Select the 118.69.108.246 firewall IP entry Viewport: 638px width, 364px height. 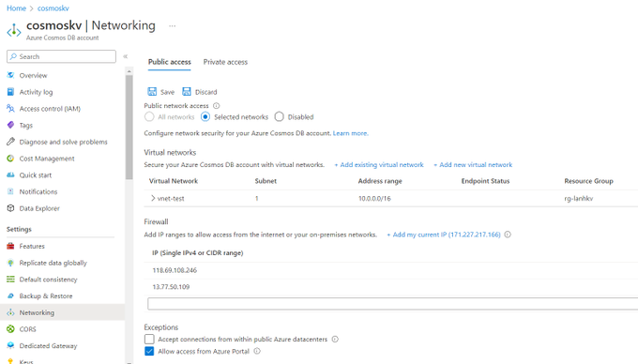coord(175,270)
